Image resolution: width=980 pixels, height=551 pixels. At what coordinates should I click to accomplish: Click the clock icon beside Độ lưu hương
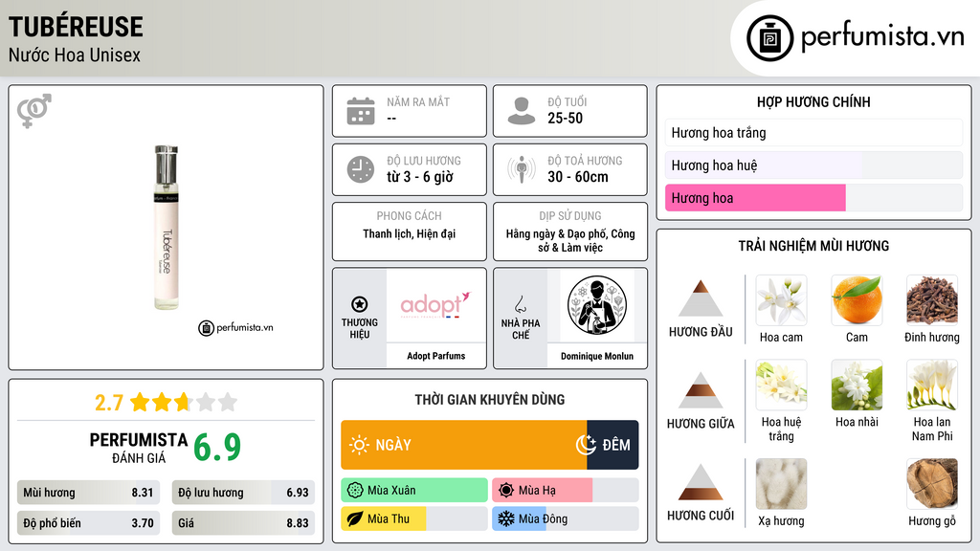[x=361, y=169]
